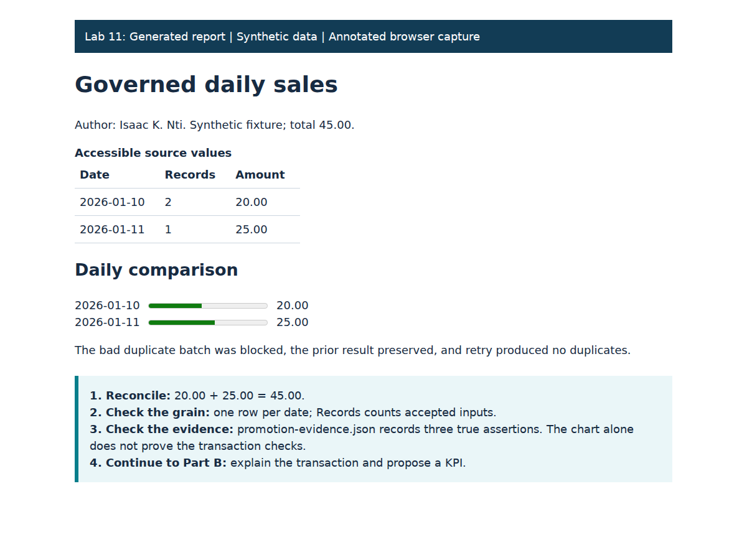Click the 'bad duplicate batch was blocked' sentence
This screenshot has width=747, height=560.
(352, 350)
